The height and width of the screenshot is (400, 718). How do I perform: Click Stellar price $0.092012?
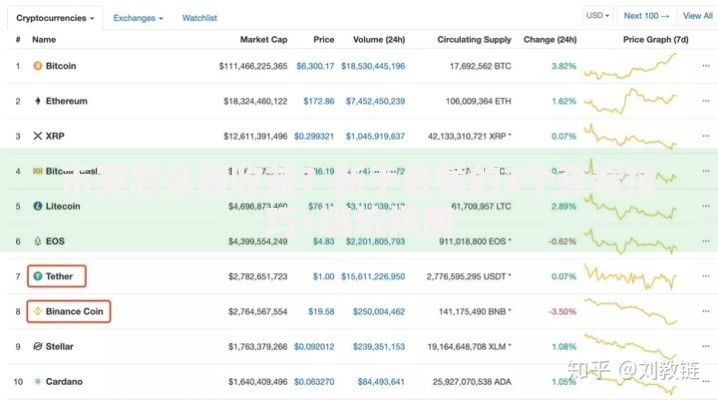point(314,346)
